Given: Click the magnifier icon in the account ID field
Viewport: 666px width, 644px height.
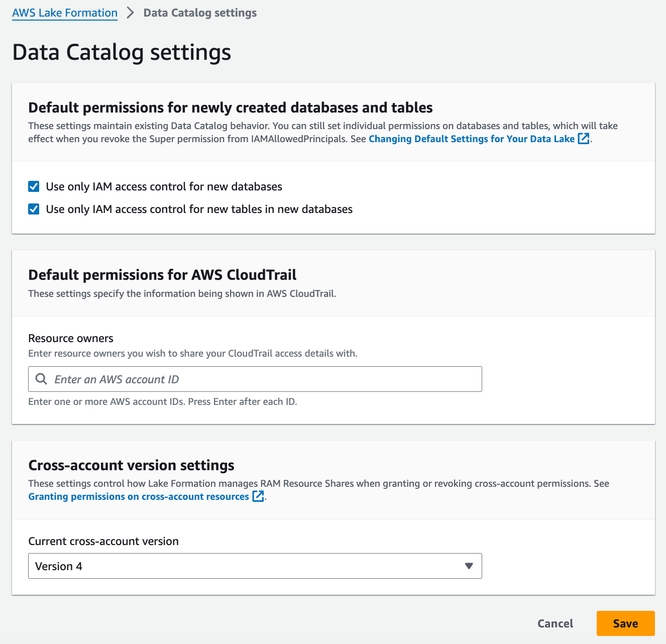Looking at the screenshot, I should (42, 379).
